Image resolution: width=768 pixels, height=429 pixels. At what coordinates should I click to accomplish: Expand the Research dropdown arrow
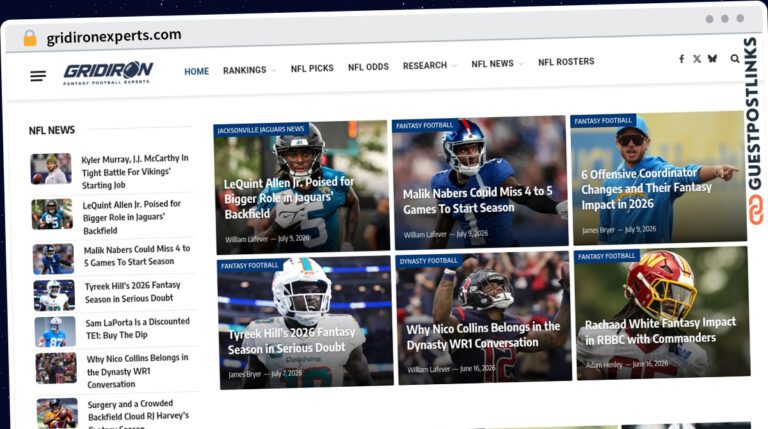455,65
